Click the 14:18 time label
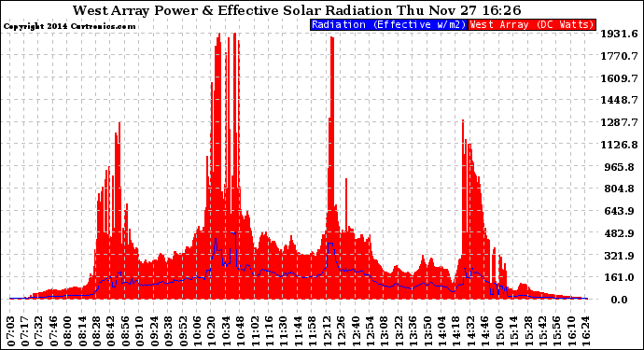 455,330
